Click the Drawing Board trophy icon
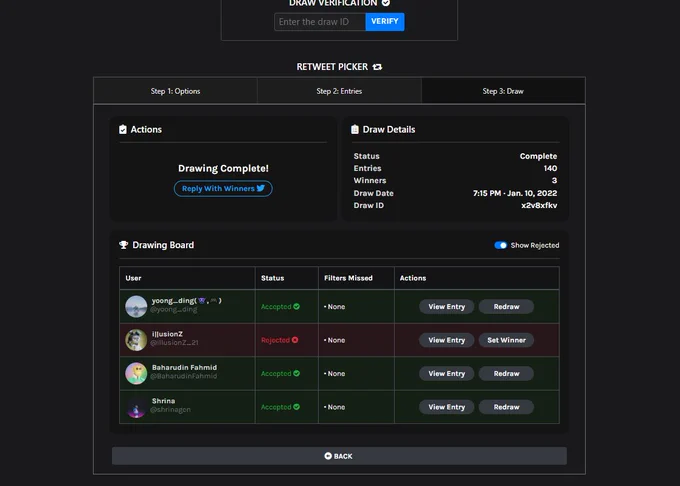 tap(124, 245)
